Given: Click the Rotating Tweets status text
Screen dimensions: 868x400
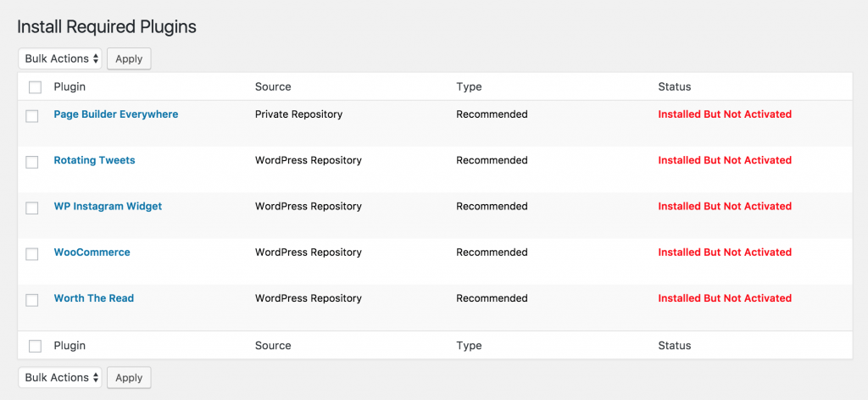Looking at the screenshot, I should pos(725,160).
